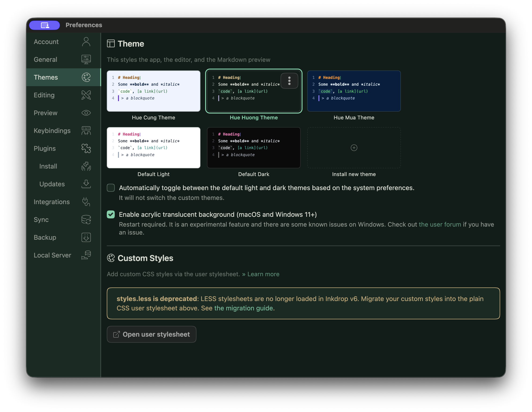This screenshot has width=532, height=412.
Task: Click the Install new theme label
Action: 354,174
